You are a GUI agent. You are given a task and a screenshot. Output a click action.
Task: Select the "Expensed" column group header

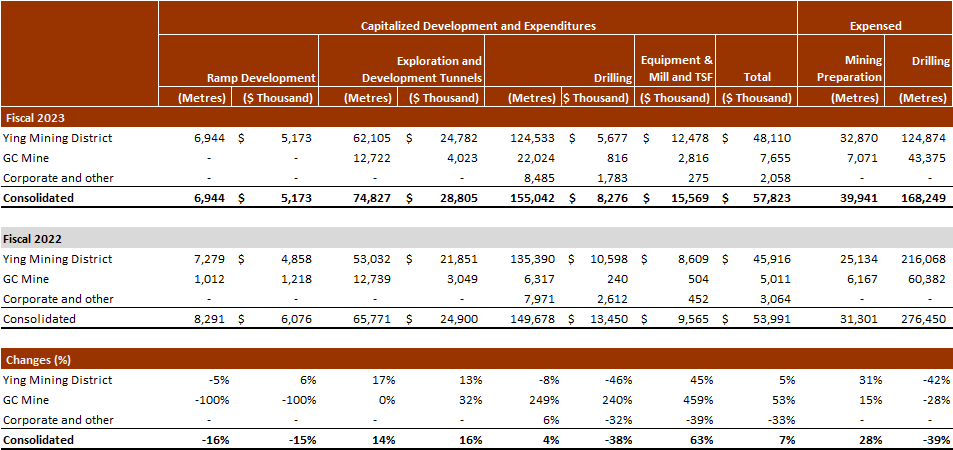click(875, 26)
